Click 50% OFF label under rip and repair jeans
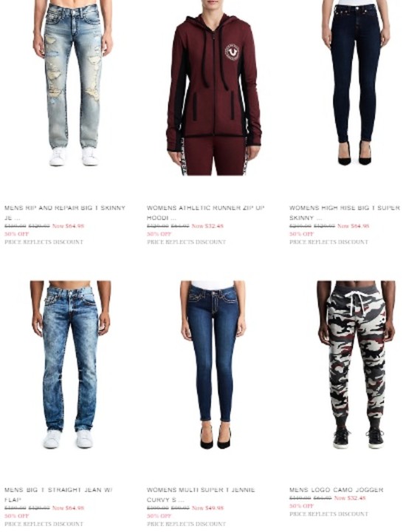The image size is (406, 532). (x=16, y=234)
